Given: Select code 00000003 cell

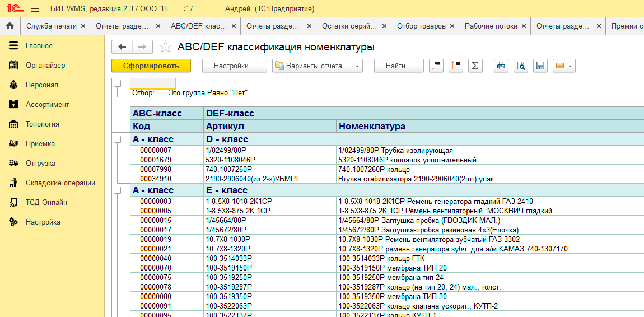Looking at the screenshot, I should pos(167,201).
